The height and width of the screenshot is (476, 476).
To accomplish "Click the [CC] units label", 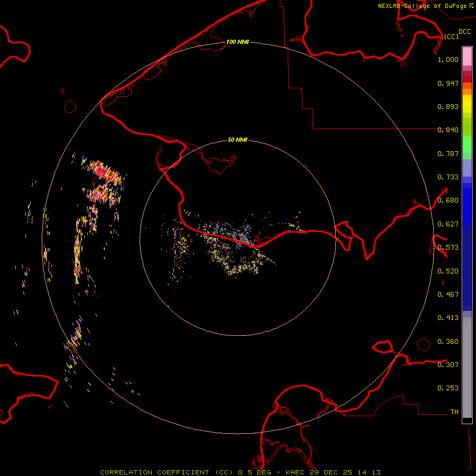I will click(x=451, y=36).
